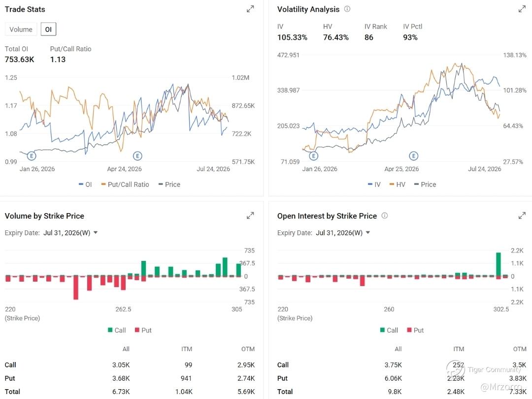Expand the Trade Stats panel to fullscreen

(250, 9)
